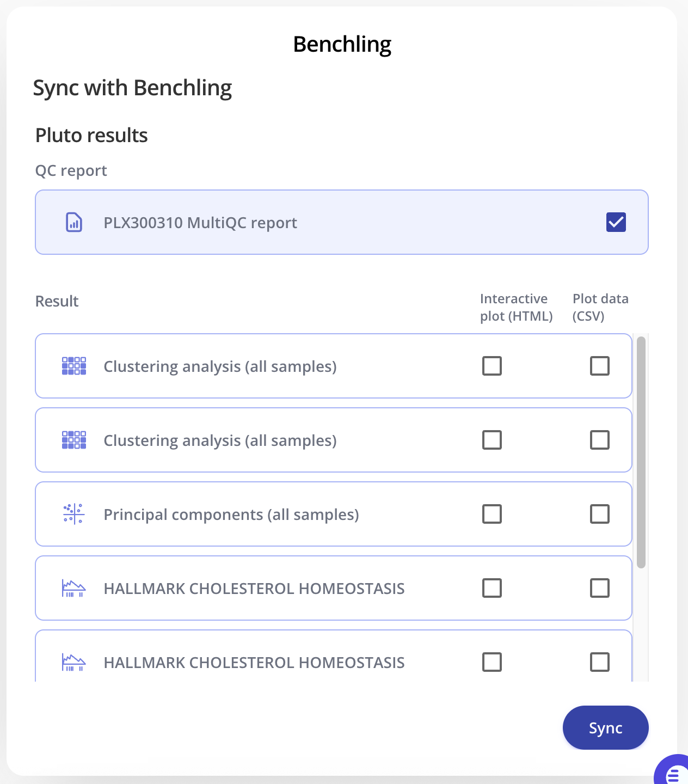Open the chat widget icon in corner
This screenshot has width=688, height=784.
pos(673,773)
